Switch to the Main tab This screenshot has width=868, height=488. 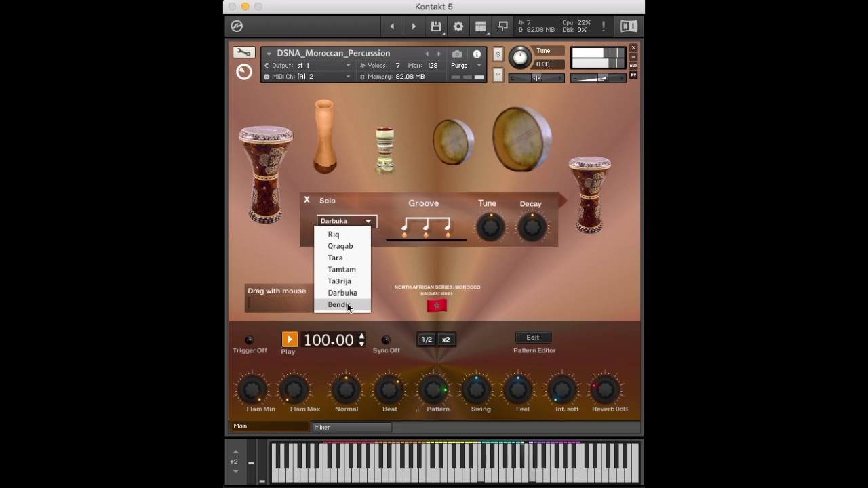coord(270,426)
